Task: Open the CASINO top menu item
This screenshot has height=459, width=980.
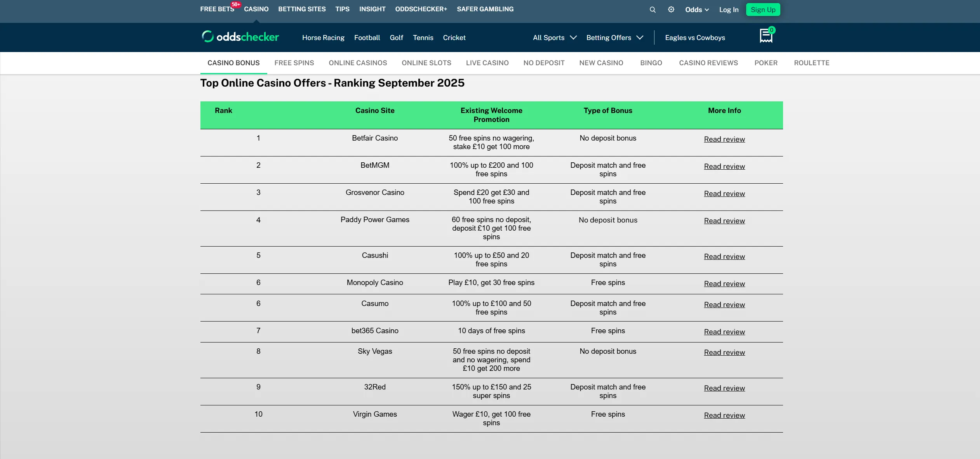Action: (256, 9)
